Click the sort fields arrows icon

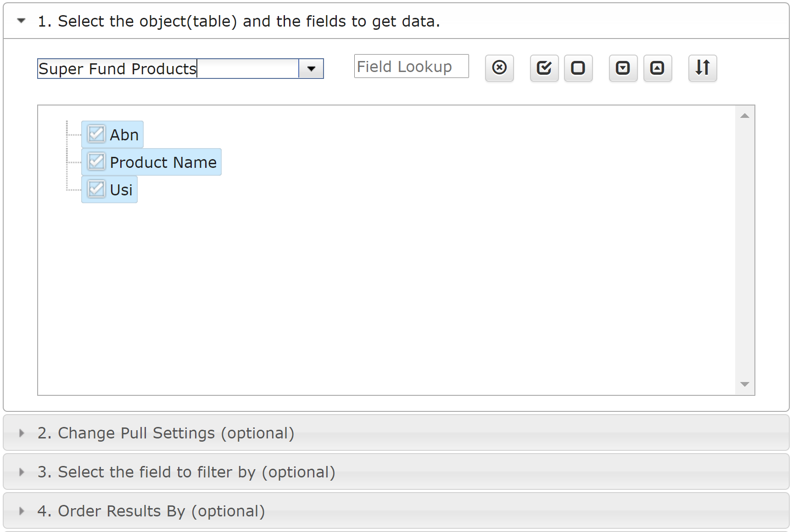(703, 68)
